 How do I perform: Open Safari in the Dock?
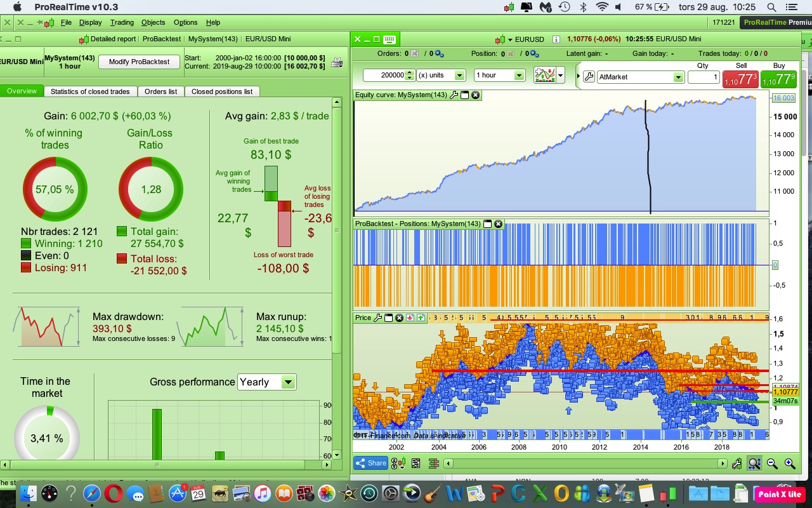91,493
